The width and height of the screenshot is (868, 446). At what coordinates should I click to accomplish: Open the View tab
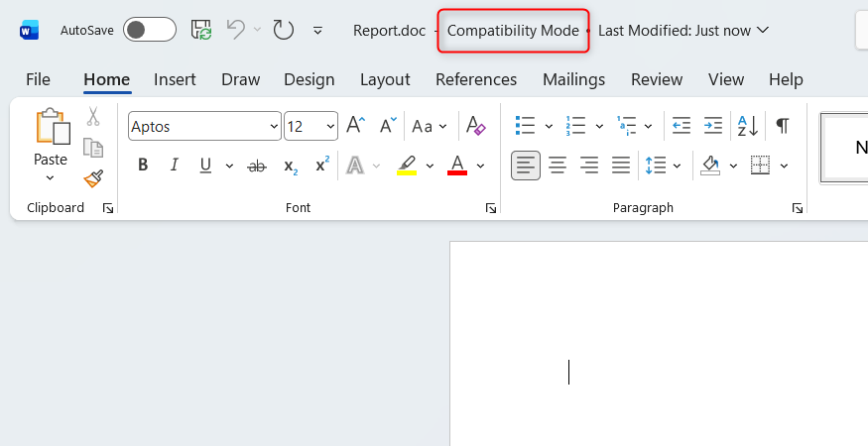[726, 79]
